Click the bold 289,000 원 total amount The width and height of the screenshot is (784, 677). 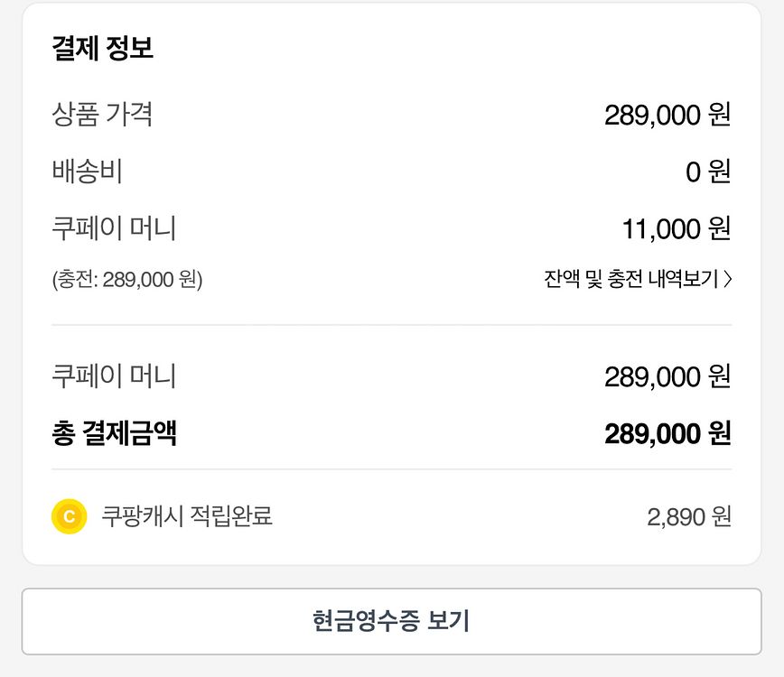tap(667, 434)
